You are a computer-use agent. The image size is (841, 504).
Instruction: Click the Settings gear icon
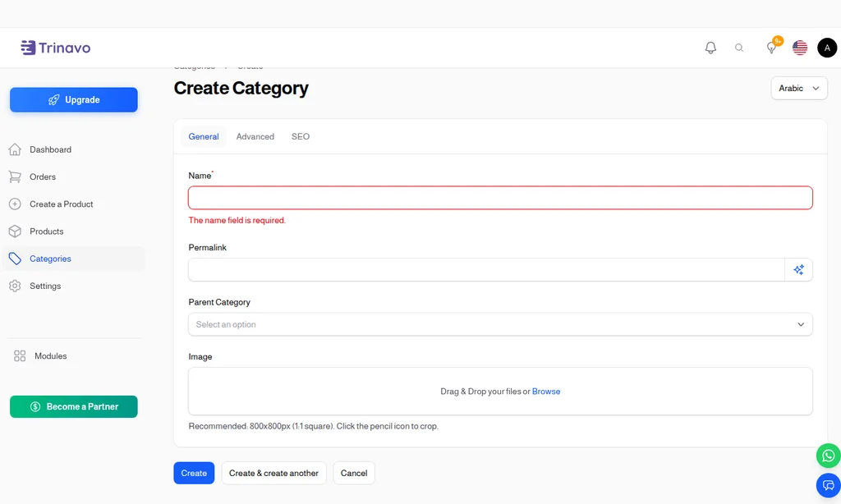click(x=15, y=286)
